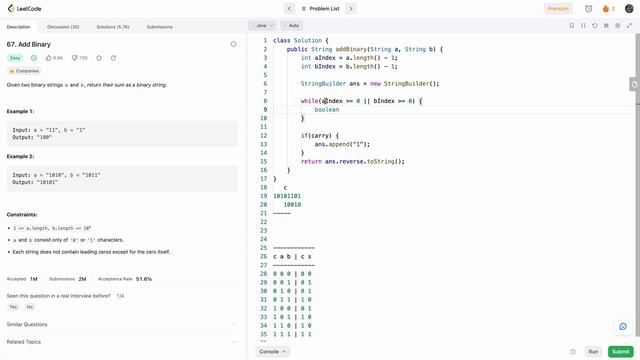Image resolution: width=640 pixels, height=360 pixels.
Task: Click the Premium button
Action: (x=558, y=9)
